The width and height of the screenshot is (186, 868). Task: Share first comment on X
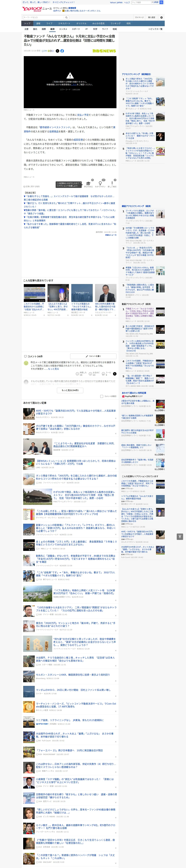[114, 374]
